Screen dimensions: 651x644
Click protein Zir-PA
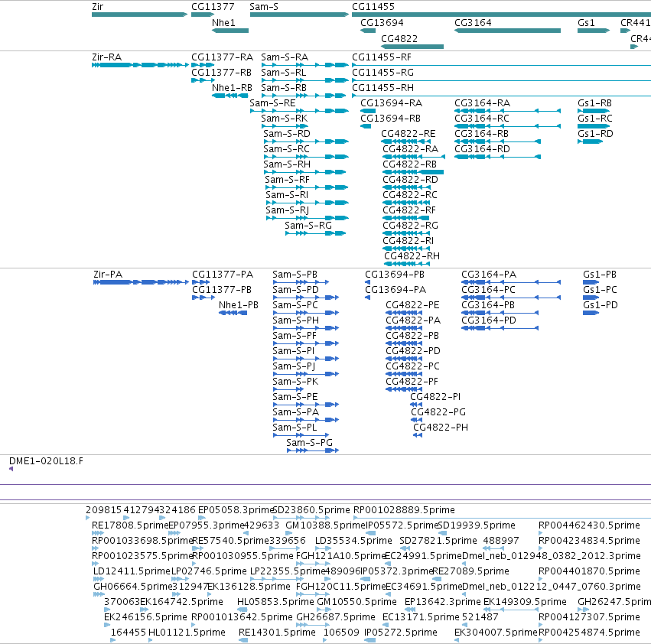click(142, 282)
